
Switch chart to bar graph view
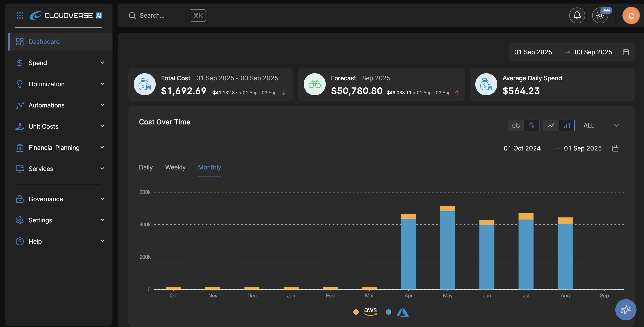[567, 125]
